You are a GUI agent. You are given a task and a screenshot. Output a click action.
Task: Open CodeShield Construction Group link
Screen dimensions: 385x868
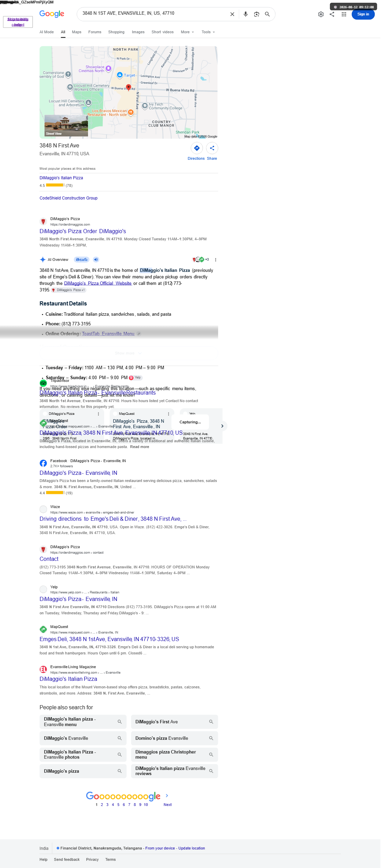pos(69,198)
